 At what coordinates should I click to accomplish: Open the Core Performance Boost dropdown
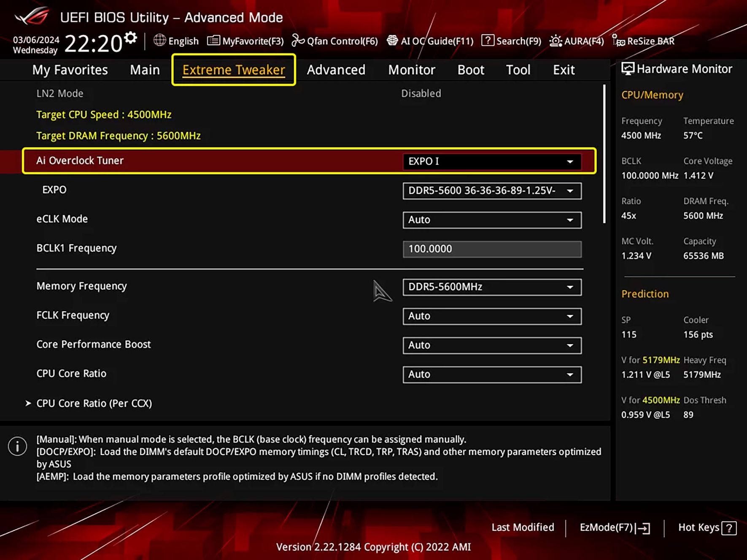point(492,345)
